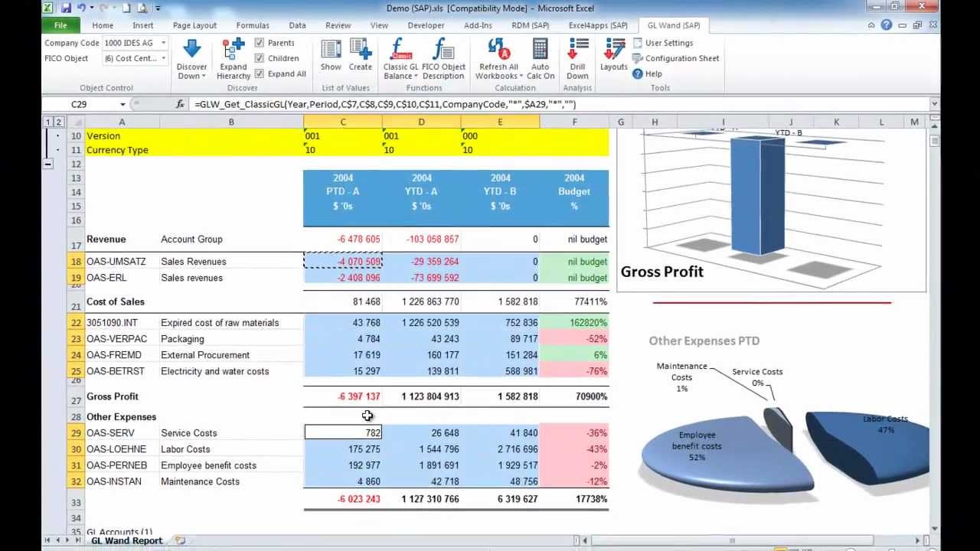The width and height of the screenshot is (980, 551).
Task: Click the OAS-SERV cell in row 29
Action: coord(121,433)
